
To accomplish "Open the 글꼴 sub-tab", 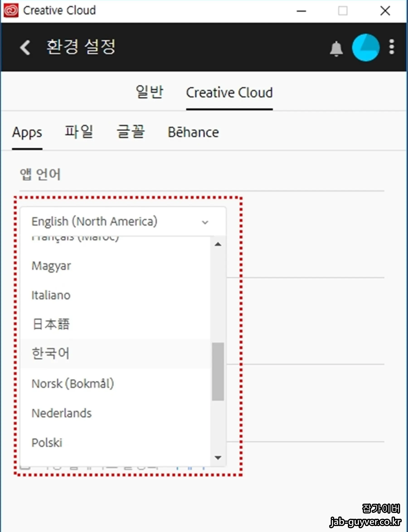I will pyautogui.click(x=131, y=132).
